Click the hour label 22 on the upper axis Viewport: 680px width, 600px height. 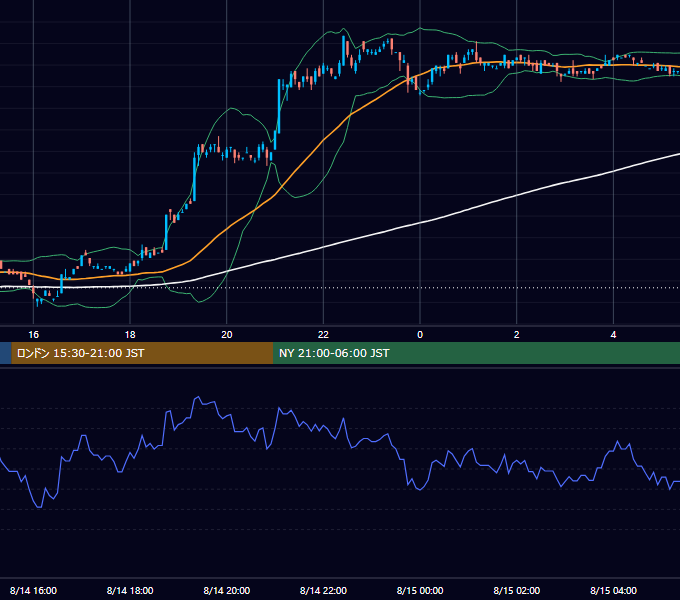[324, 335]
